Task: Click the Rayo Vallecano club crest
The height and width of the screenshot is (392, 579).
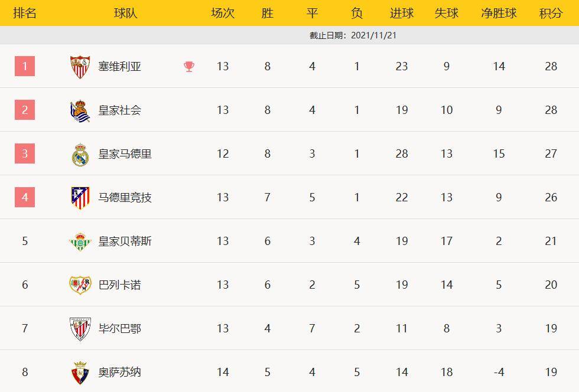Action: coord(80,285)
